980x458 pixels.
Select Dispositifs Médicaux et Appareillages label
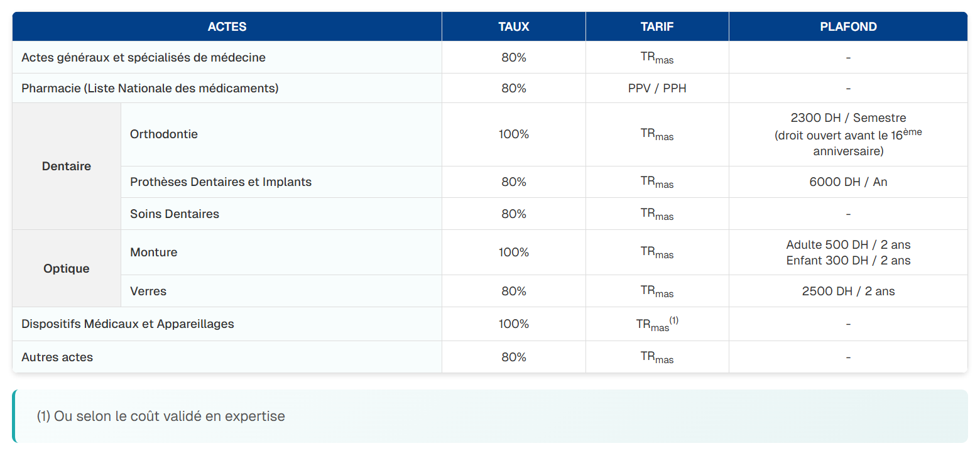point(128,324)
